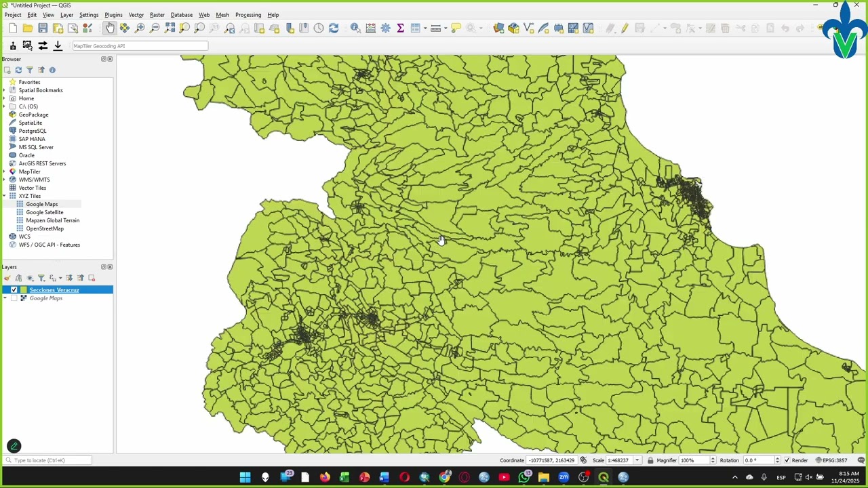Click New GeoPackage Layer icon
The image size is (868, 488).
(513, 28)
